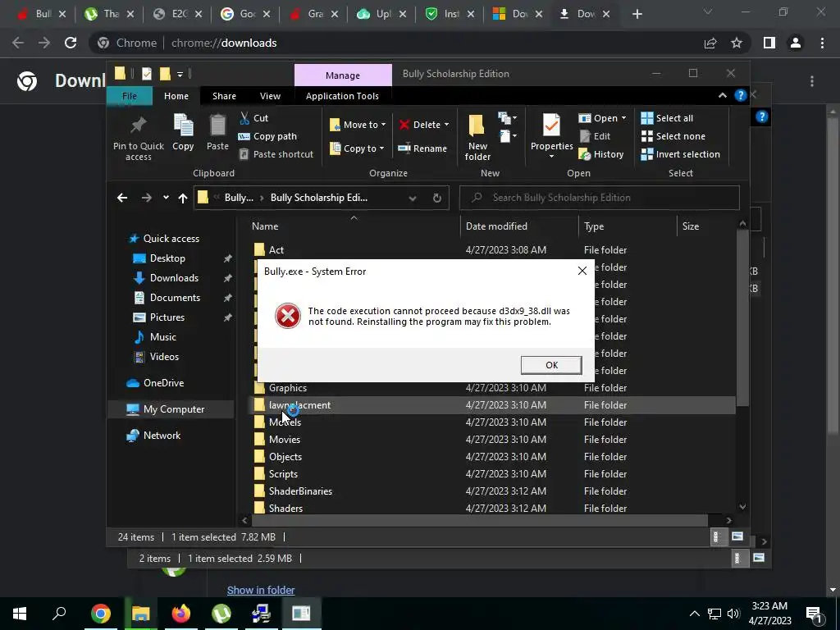The width and height of the screenshot is (840, 630).
Task: Expand the Delete dropdown arrow
Action: tap(446, 125)
